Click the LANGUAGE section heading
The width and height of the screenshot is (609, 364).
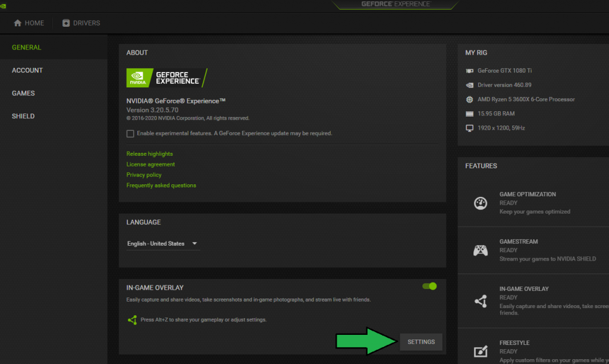pos(143,222)
